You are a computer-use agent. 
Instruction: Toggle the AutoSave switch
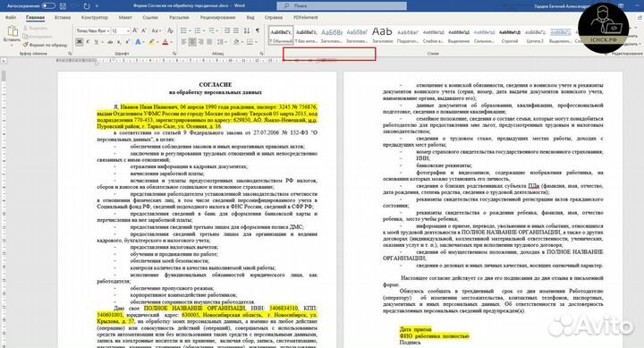tap(48, 5)
